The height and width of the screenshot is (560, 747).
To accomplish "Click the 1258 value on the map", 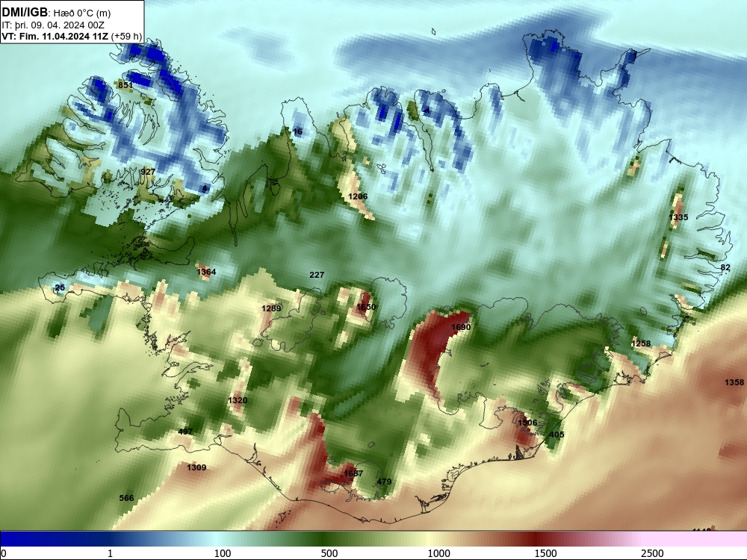I will pyautogui.click(x=641, y=343).
